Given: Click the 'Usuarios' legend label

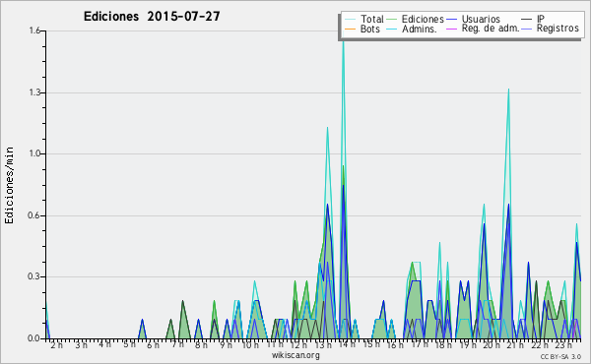Looking at the screenshot, I should coord(481,19).
